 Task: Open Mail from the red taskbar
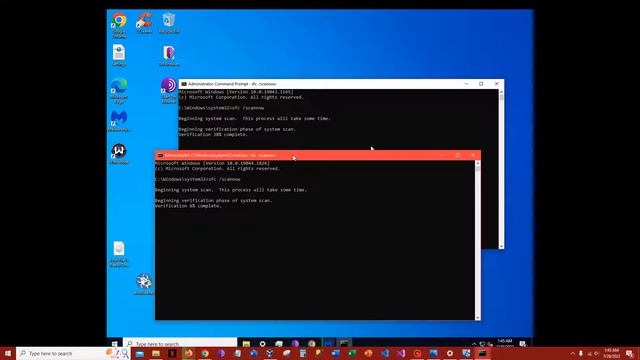140,353
